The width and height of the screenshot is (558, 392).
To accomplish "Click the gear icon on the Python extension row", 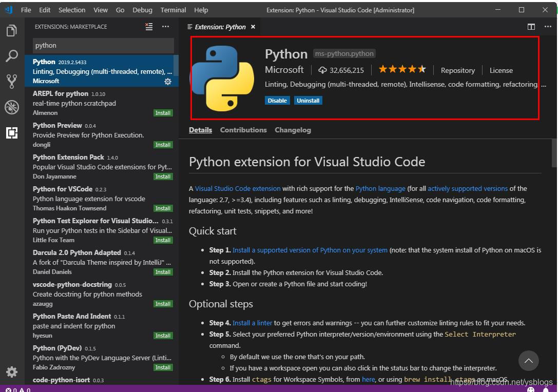I will click(168, 82).
